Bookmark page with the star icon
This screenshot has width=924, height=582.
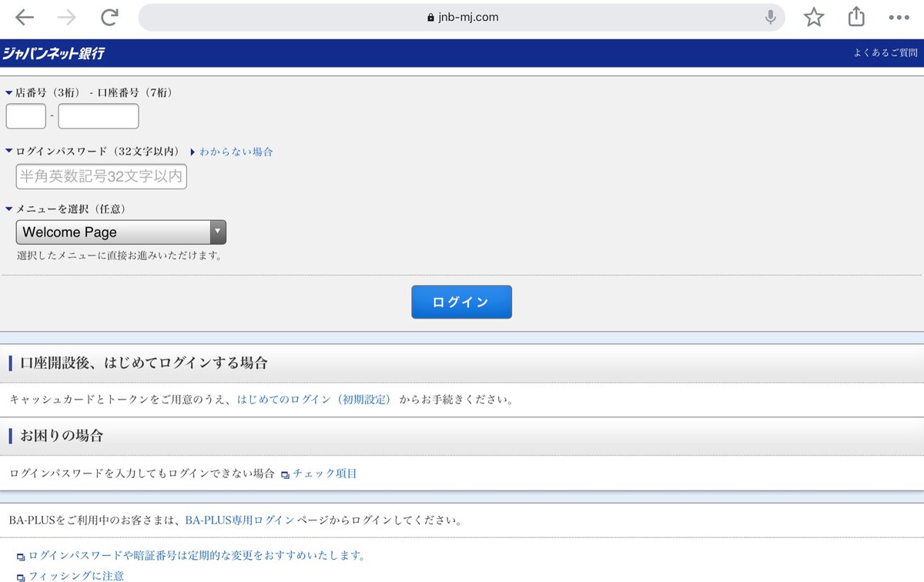click(814, 17)
